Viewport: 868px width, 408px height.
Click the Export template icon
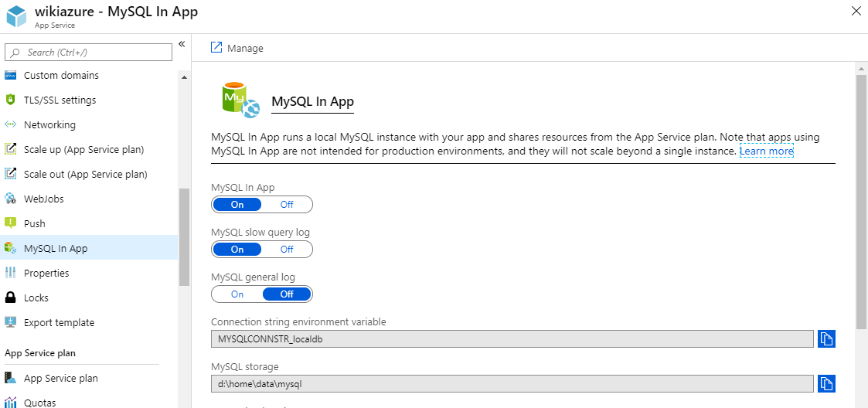point(11,322)
